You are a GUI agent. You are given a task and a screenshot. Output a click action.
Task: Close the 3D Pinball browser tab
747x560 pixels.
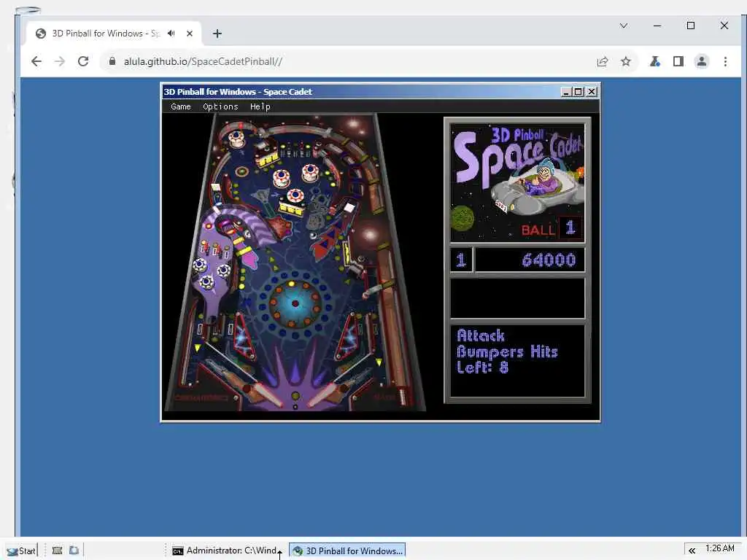190,34
